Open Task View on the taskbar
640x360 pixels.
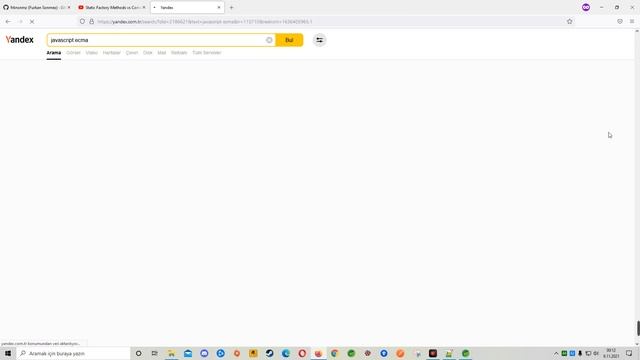pyautogui.click(x=154, y=353)
